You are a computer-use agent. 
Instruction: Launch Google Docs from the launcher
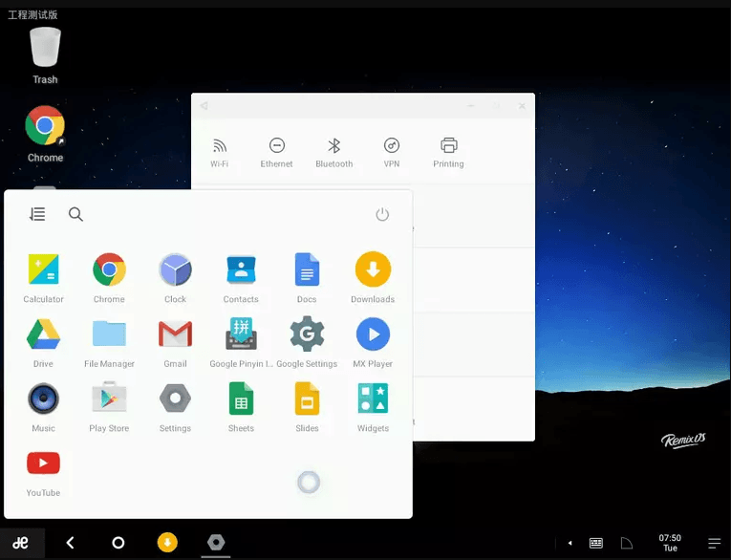click(307, 277)
